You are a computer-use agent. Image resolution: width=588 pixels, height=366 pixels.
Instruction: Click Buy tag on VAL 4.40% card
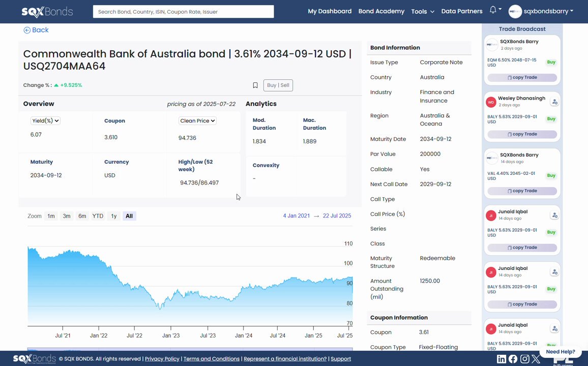(551, 175)
